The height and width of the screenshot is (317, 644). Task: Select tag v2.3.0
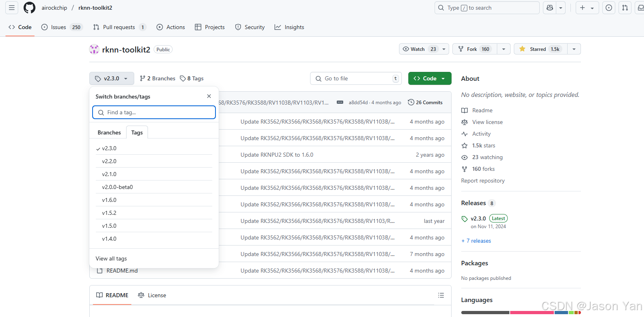click(x=154, y=148)
